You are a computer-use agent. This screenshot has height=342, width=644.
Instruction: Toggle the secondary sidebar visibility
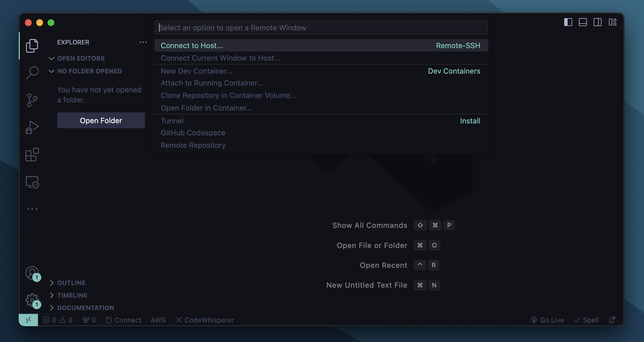point(598,22)
